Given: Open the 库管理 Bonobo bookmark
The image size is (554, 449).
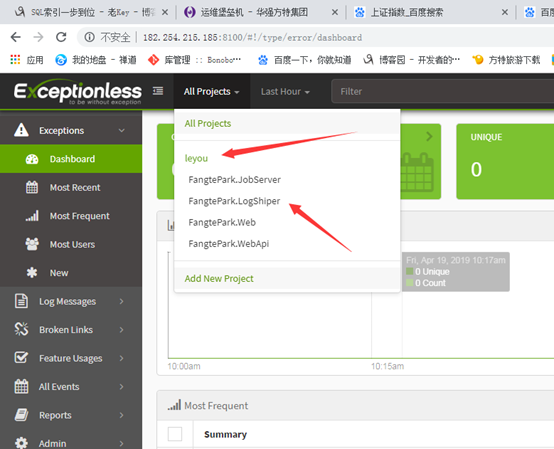Looking at the screenshot, I should coord(194,60).
